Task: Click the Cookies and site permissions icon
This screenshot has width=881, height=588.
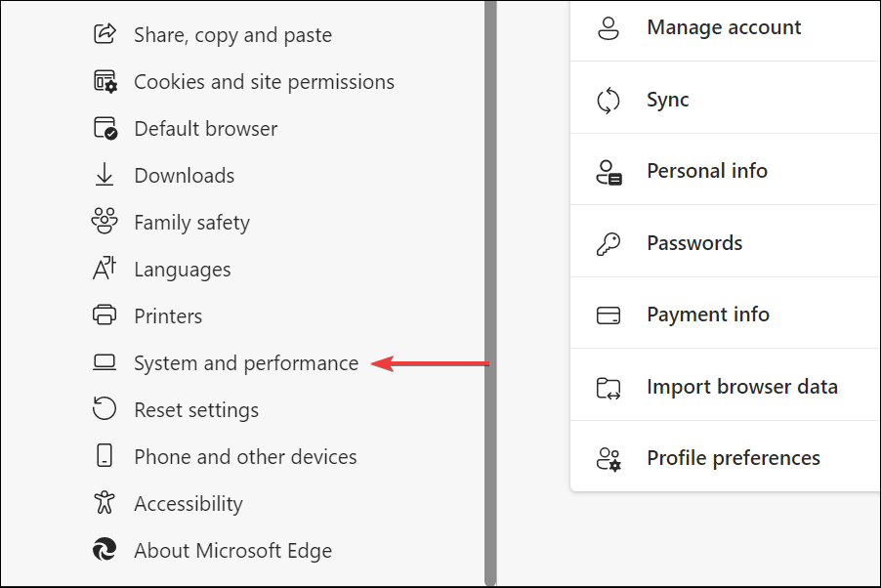Action: 105,82
